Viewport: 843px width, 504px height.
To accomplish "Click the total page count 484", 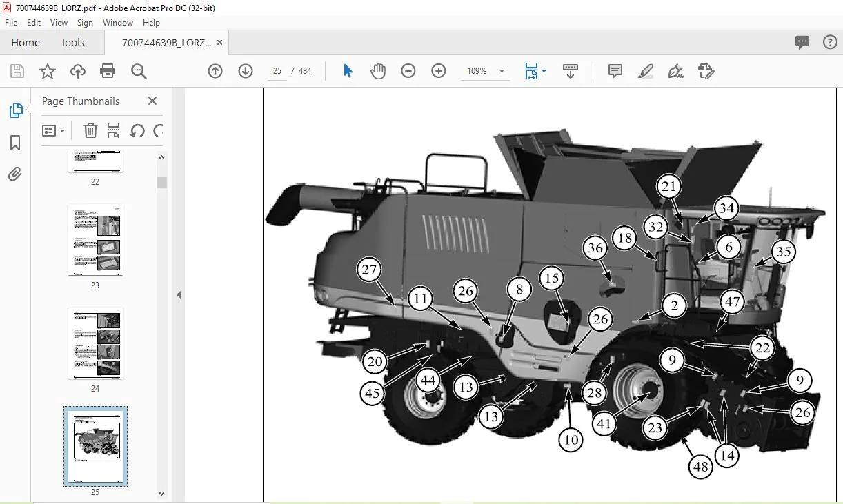I will tap(305, 71).
